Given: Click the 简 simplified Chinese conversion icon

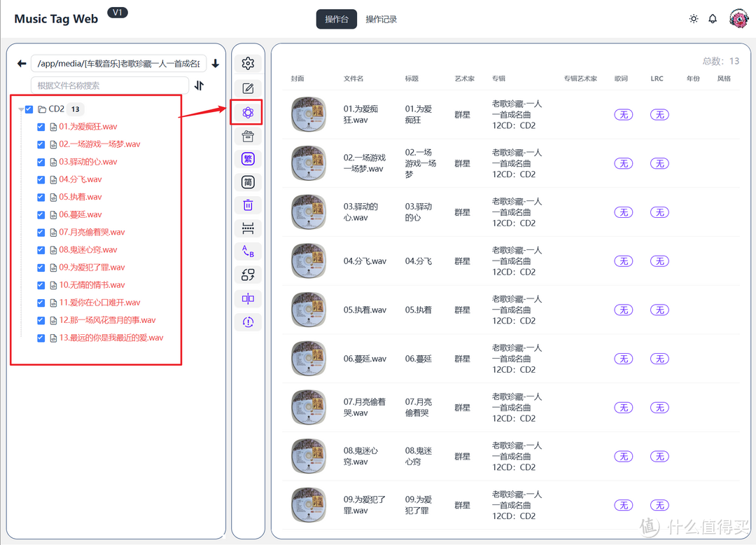Looking at the screenshot, I should click(x=248, y=182).
